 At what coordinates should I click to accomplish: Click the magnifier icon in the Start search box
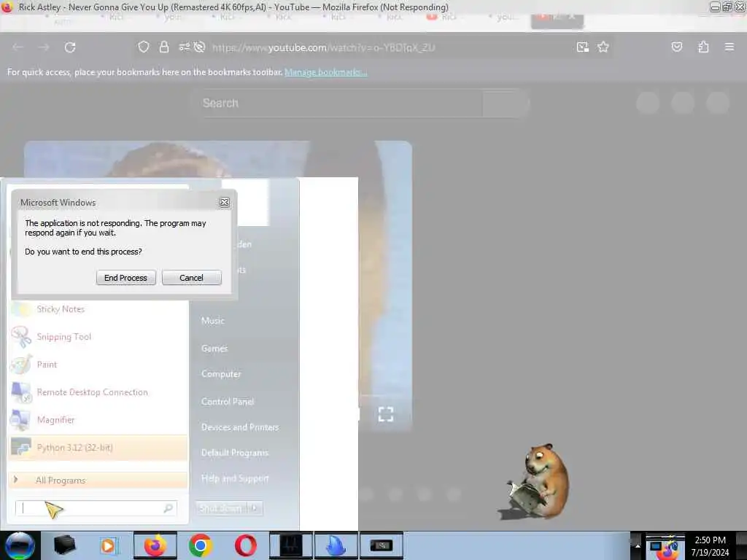[168, 508]
